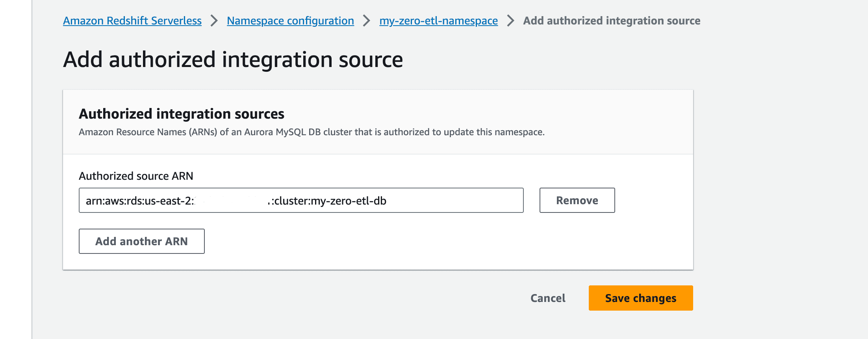This screenshot has width=868, height=339.
Task: Click the left sidebar divider edge
Action: (32, 169)
